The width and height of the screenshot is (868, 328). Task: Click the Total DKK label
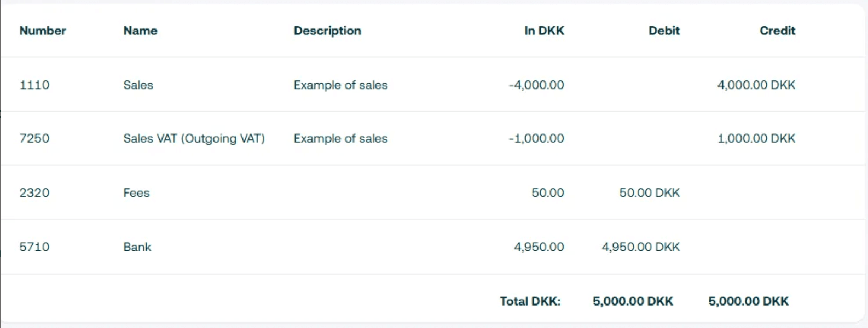530,301
